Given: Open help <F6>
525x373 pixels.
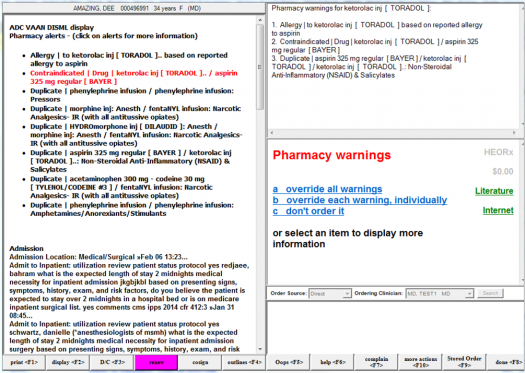Looking at the screenshot, I should point(332,362).
